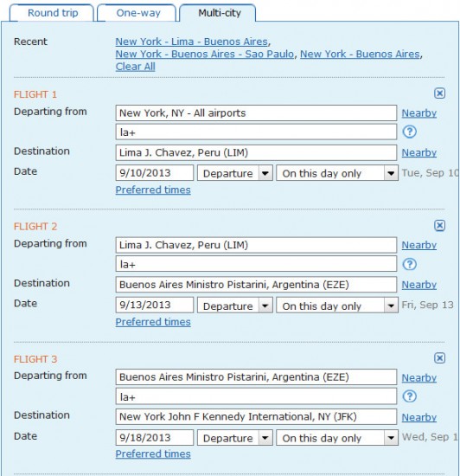
Task: Click Nearby link next to Flight 1 destination
Action: click(x=419, y=152)
